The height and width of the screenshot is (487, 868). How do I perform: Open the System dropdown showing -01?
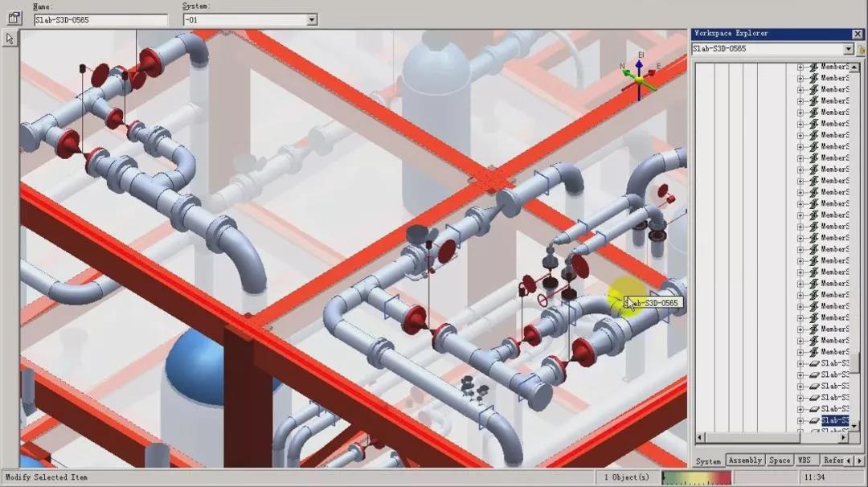[x=312, y=20]
